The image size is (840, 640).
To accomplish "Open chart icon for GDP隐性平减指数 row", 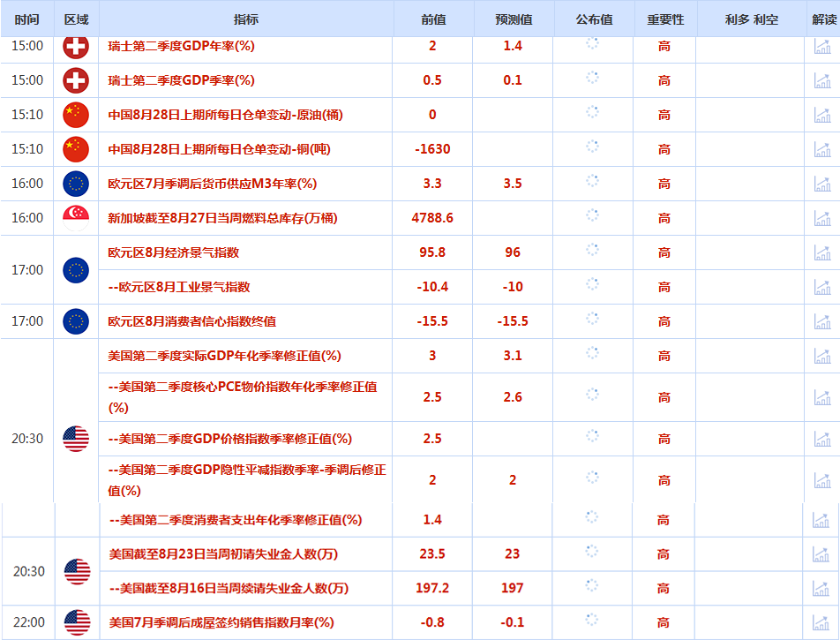I will click(x=822, y=480).
